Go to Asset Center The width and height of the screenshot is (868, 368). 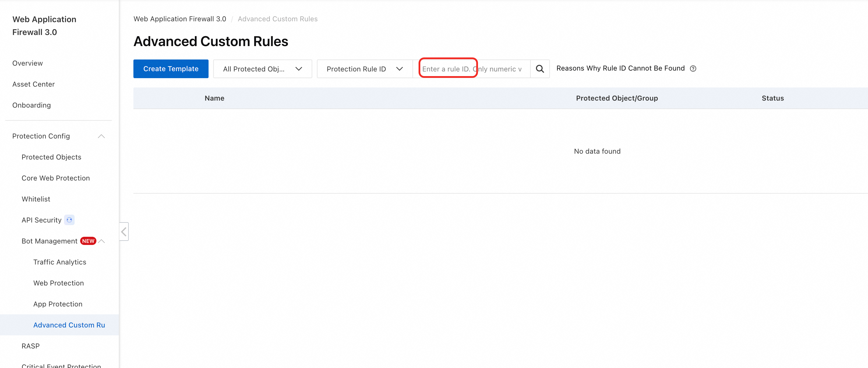[x=34, y=84]
